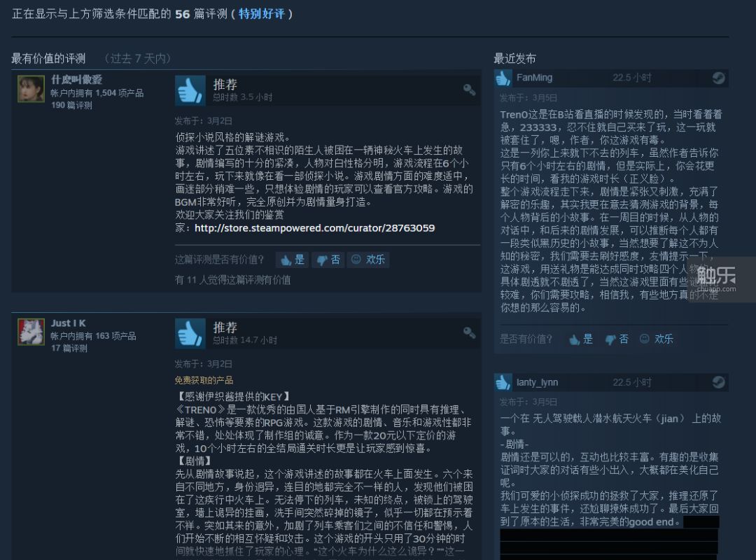Click 最有价值的评测 section heading
Image resolution: width=756 pixels, height=560 pixels.
point(48,59)
